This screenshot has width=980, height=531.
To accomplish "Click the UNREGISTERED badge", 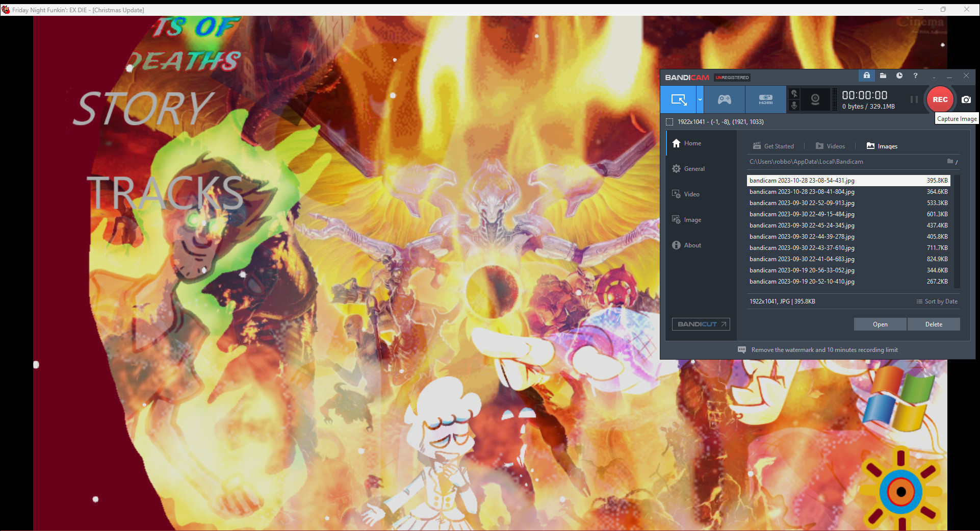I will [x=732, y=78].
